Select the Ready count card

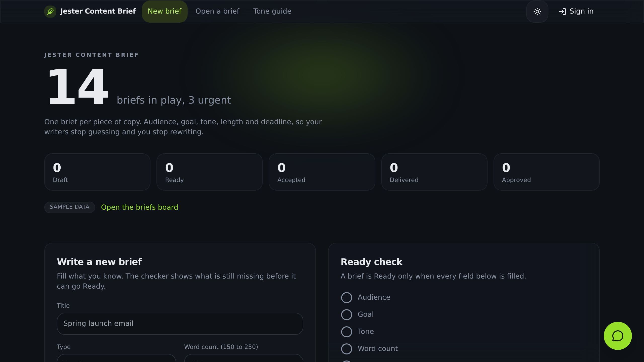click(x=209, y=172)
